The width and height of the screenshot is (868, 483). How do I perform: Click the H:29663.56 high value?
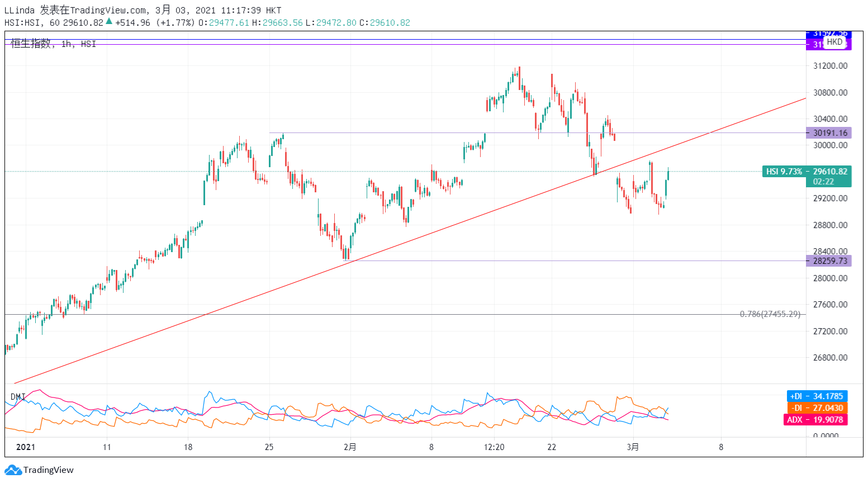[277, 22]
